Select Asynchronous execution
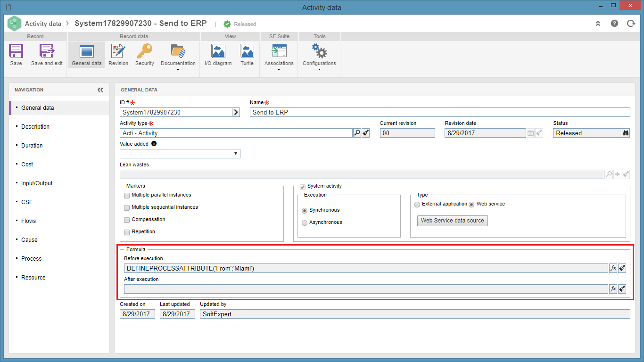Screen dimensions: 644x362 pyautogui.click(x=305, y=222)
